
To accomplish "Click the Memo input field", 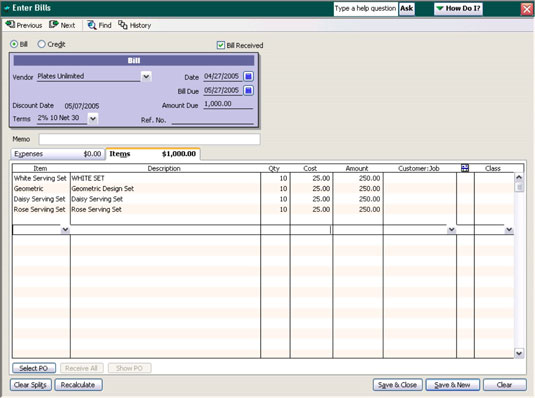I will click(149, 139).
